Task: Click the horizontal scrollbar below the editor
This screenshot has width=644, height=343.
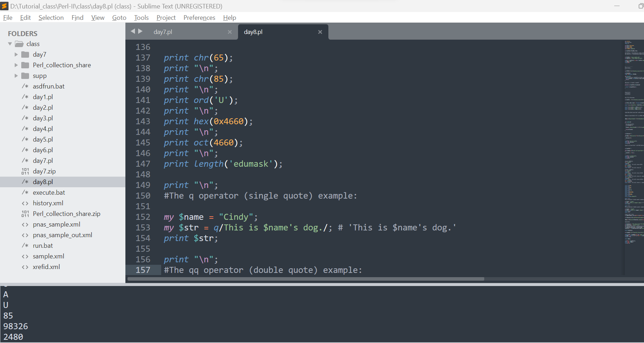Action: [x=305, y=279]
